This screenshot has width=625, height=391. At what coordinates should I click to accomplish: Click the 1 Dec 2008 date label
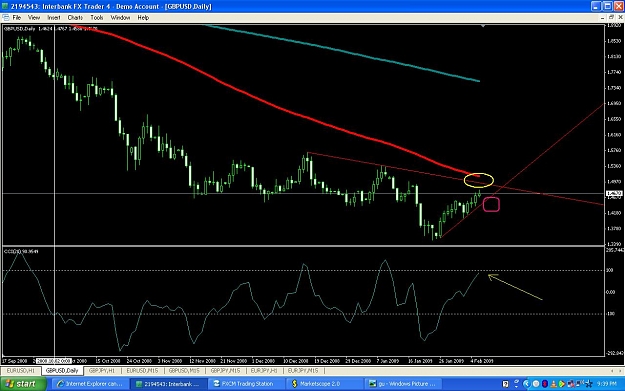point(263,361)
